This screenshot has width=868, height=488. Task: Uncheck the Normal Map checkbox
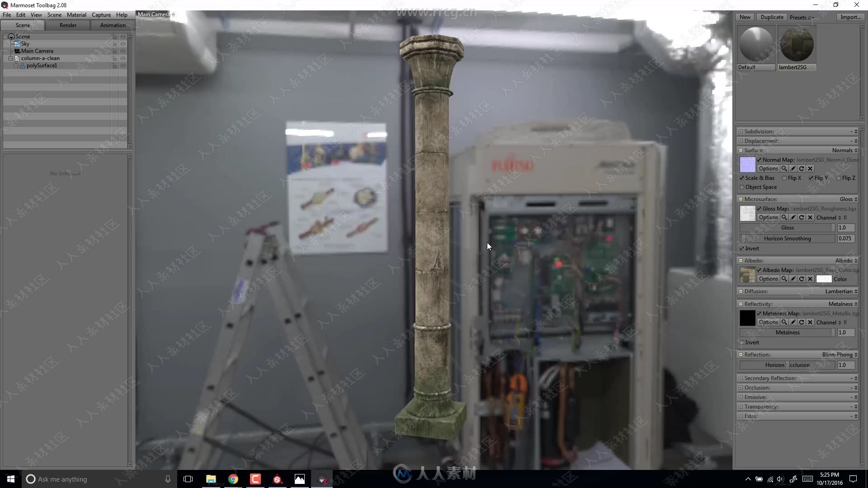pos(759,160)
